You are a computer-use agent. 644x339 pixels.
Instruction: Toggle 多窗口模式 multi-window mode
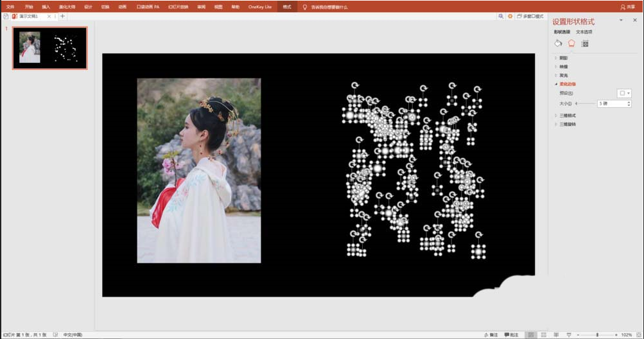(530, 17)
